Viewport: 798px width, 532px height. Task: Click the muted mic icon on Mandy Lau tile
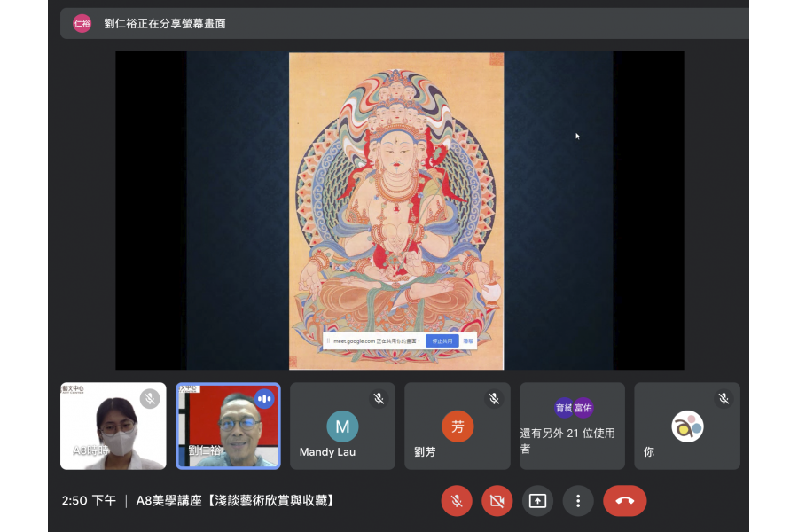(379, 399)
